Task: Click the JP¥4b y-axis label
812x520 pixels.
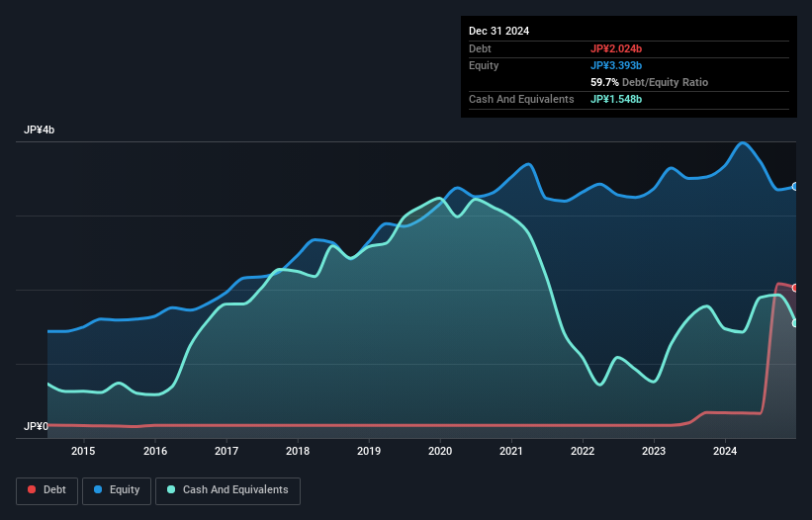Action: coord(39,130)
